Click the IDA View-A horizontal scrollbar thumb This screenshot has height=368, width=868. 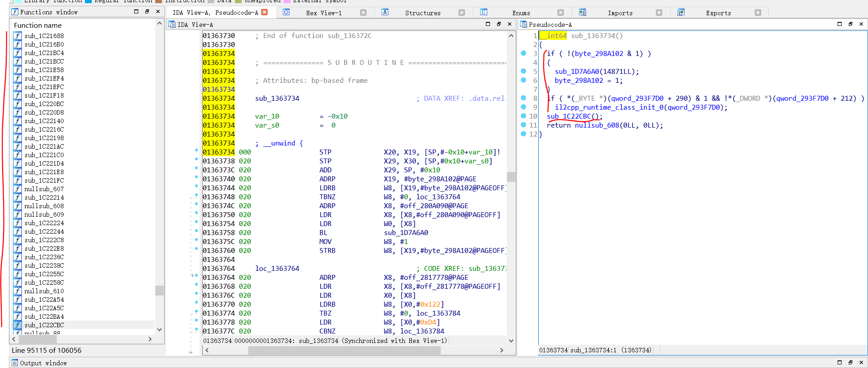pyautogui.click(x=345, y=350)
